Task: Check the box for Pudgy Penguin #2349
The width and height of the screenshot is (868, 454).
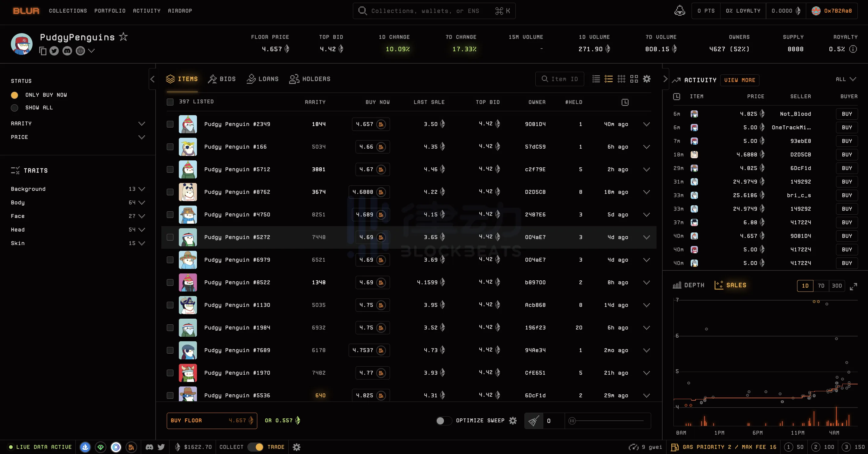Action: (170, 124)
